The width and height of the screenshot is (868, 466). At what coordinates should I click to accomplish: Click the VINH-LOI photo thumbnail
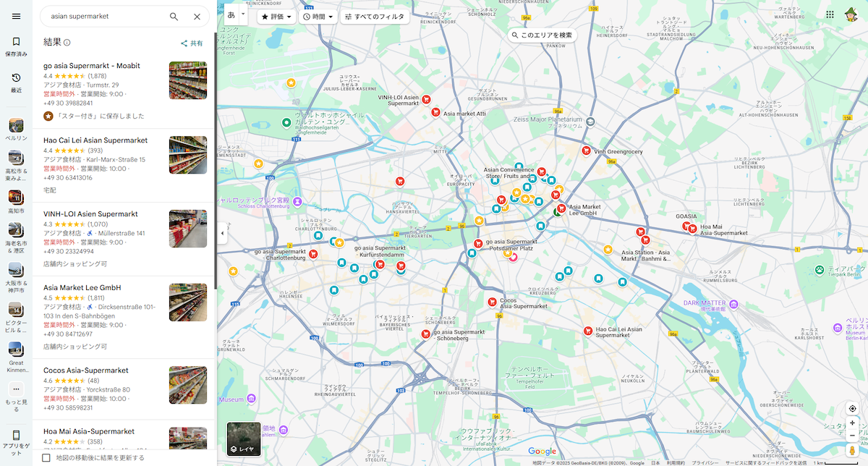(188, 229)
